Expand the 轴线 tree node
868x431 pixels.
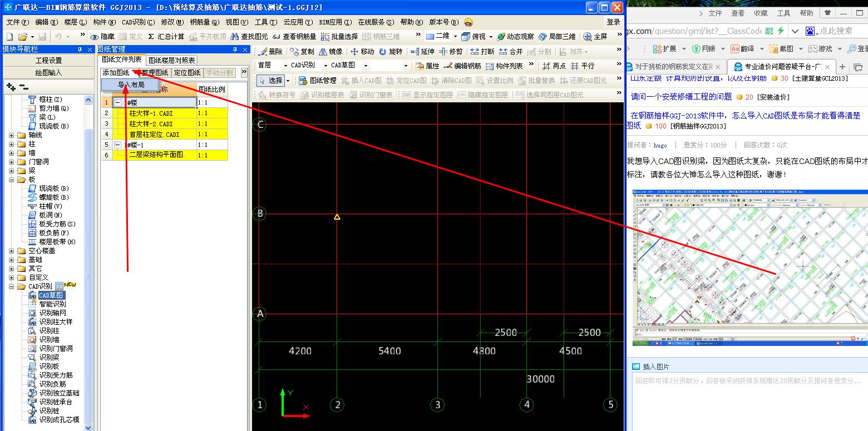pos(12,135)
